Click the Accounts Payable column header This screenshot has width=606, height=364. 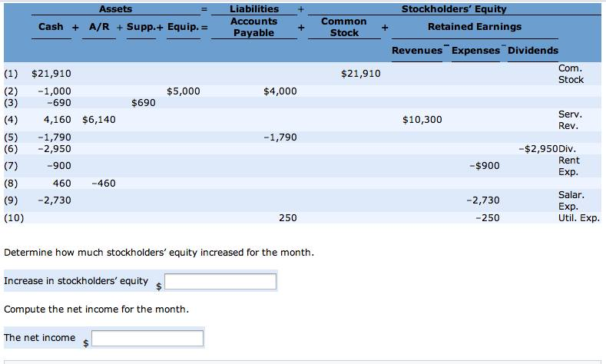pos(254,27)
